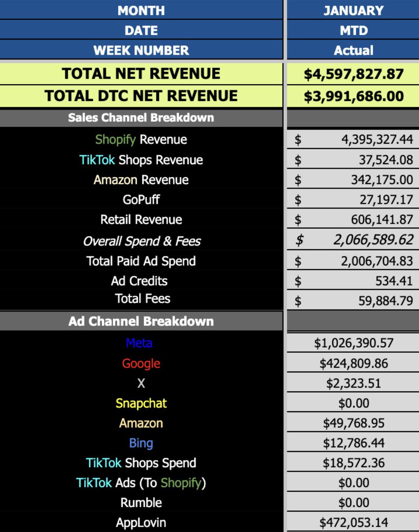Image resolution: width=419 pixels, height=532 pixels.
Task: Select the $472,053.14 AppLovin cell
Action: pyautogui.click(x=353, y=523)
